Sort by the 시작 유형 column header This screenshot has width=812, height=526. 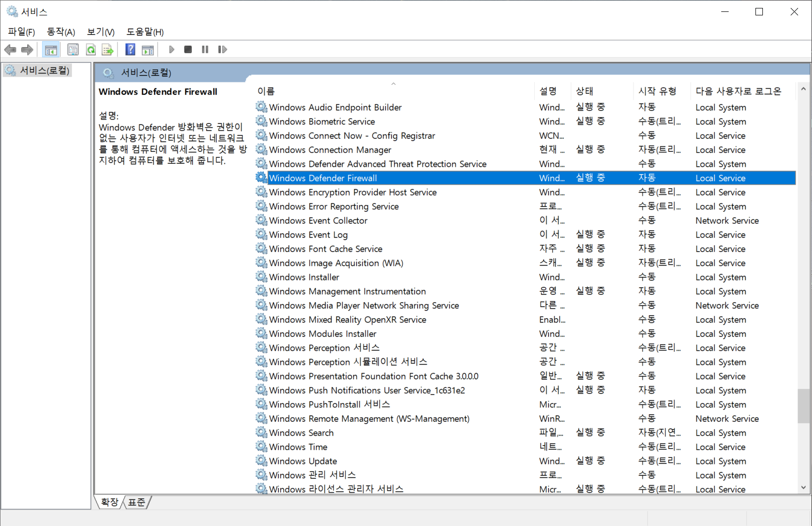click(x=663, y=91)
